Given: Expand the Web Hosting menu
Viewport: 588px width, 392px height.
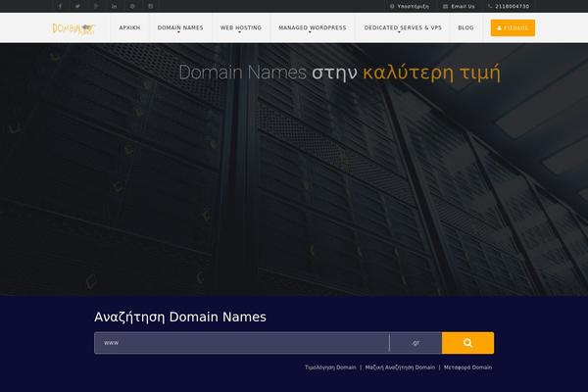Looking at the screenshot, I should coord(241,27).
